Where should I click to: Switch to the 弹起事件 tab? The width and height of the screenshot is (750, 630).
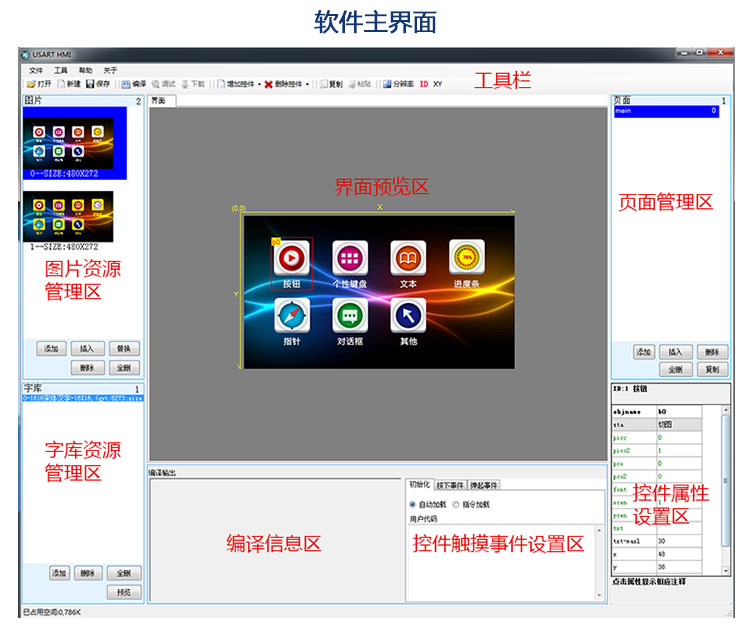(482, 485)
